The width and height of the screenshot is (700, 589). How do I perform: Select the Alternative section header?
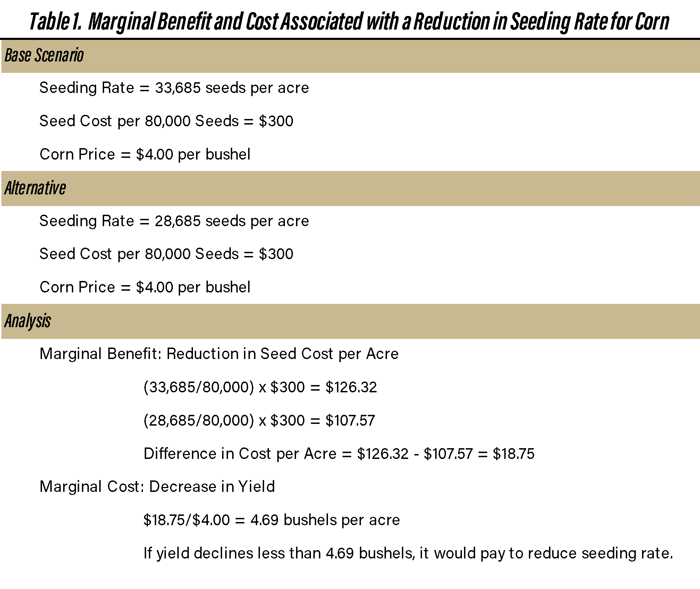tap(35, 188)
